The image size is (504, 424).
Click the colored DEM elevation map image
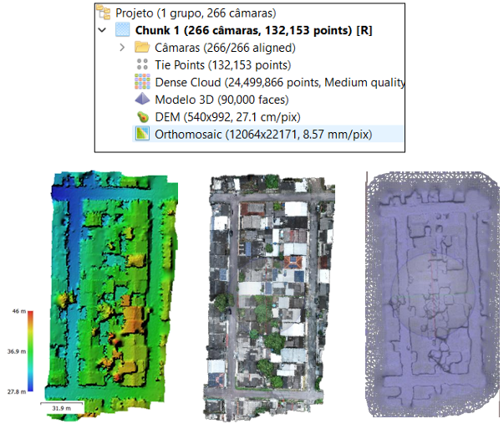(111, 295)
